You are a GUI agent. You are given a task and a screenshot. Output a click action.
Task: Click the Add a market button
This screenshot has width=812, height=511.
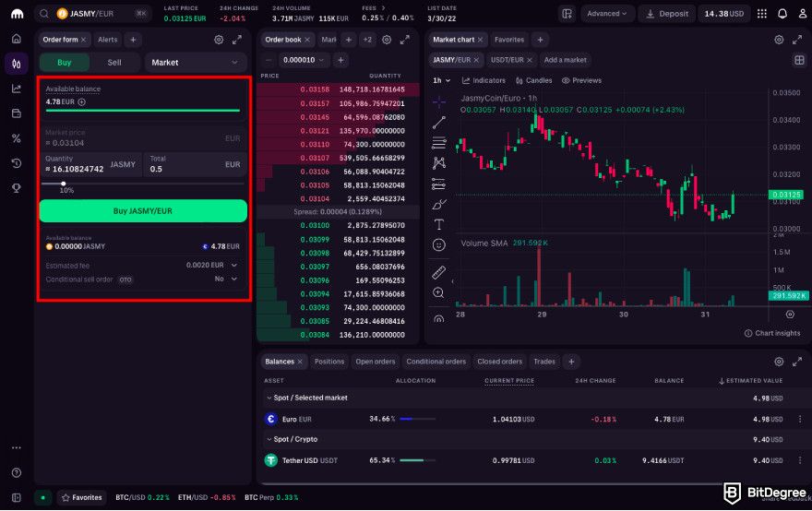(x=565, y=60)
